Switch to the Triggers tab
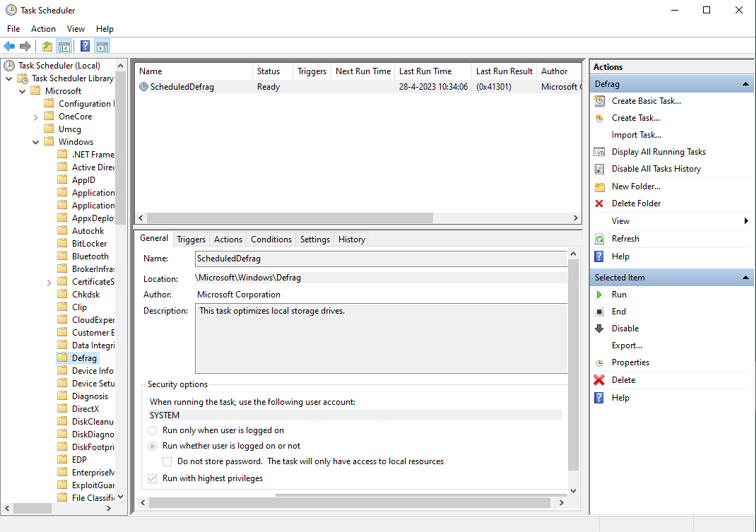The width and height of the screenshot is (756, 532). tap(191, 240)
